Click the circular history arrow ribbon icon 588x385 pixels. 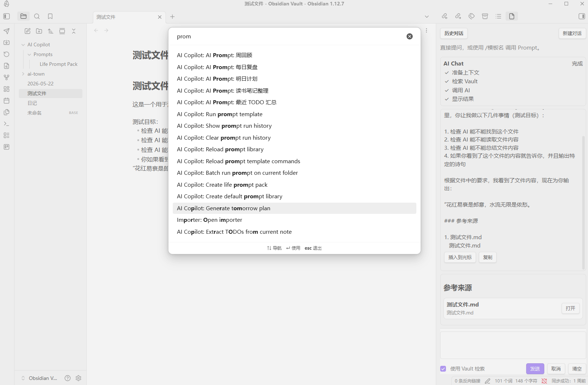pyautogui.click(x=7, y=54)
